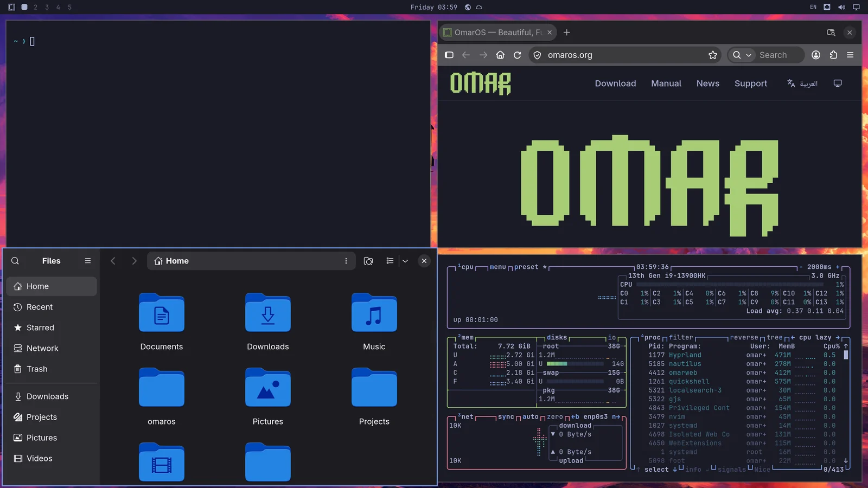Click the camera icon in Files toolbar
The width and height of the screenshot is (868, 488).
click(x=368, y=261)
